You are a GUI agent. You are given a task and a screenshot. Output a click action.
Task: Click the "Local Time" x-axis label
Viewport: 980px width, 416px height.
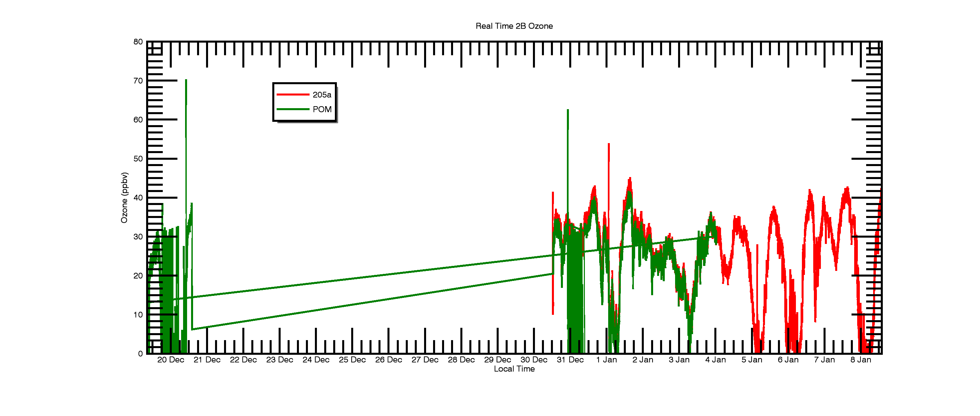coord(514,369)
